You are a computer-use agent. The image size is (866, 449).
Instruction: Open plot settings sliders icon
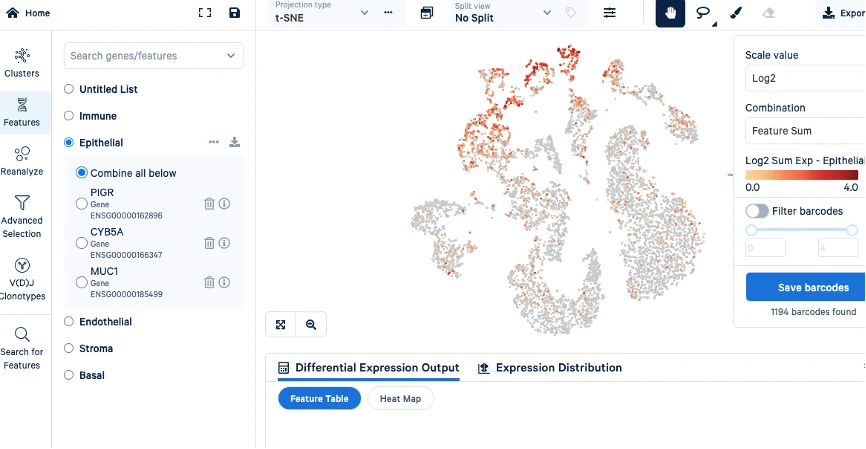point(610,13)
